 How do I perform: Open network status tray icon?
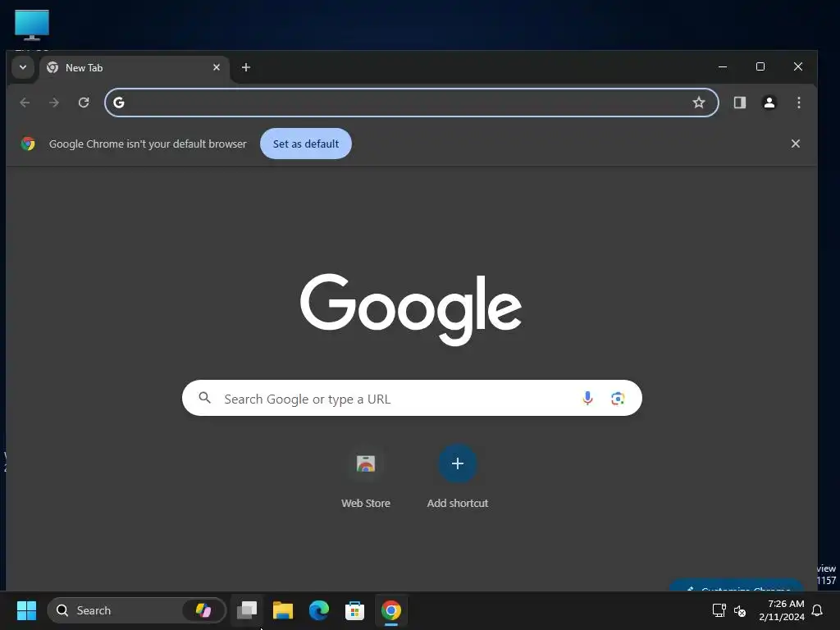point(719,610)
